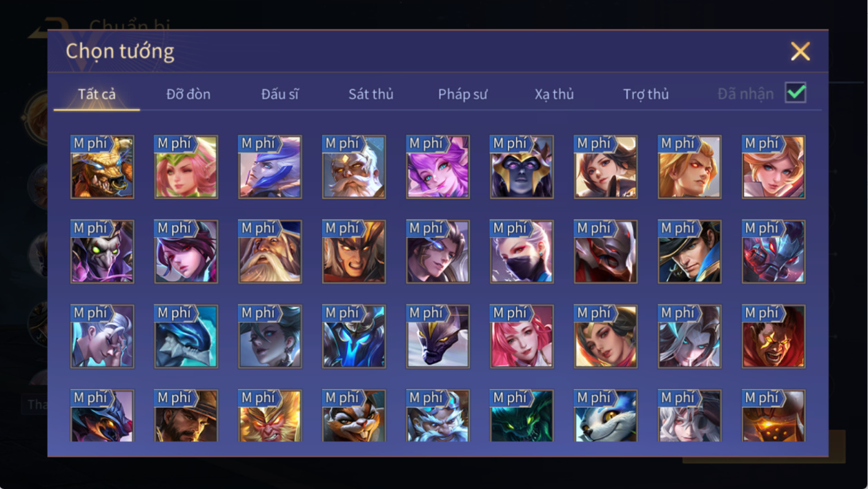Select the blue shark creature hero
Screen dimensions: 868x489
[x=186, y=336]
